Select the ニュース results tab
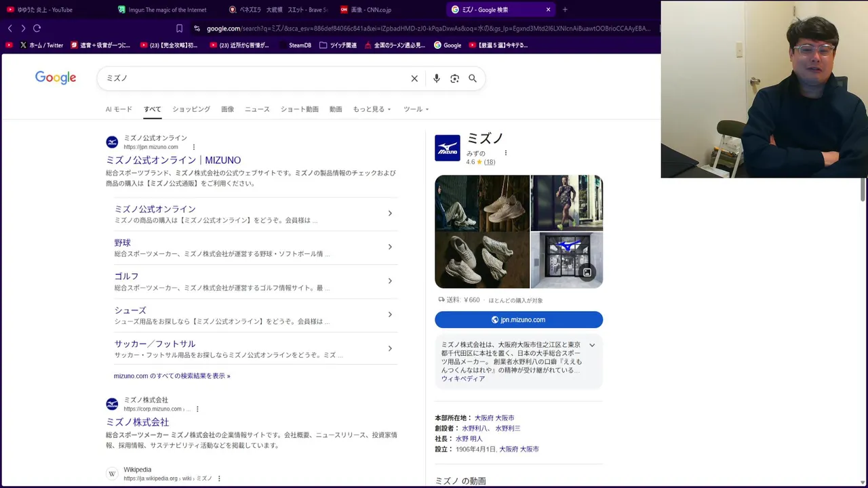Viewport: 868px width, 488px height. [x=257, y=109]
